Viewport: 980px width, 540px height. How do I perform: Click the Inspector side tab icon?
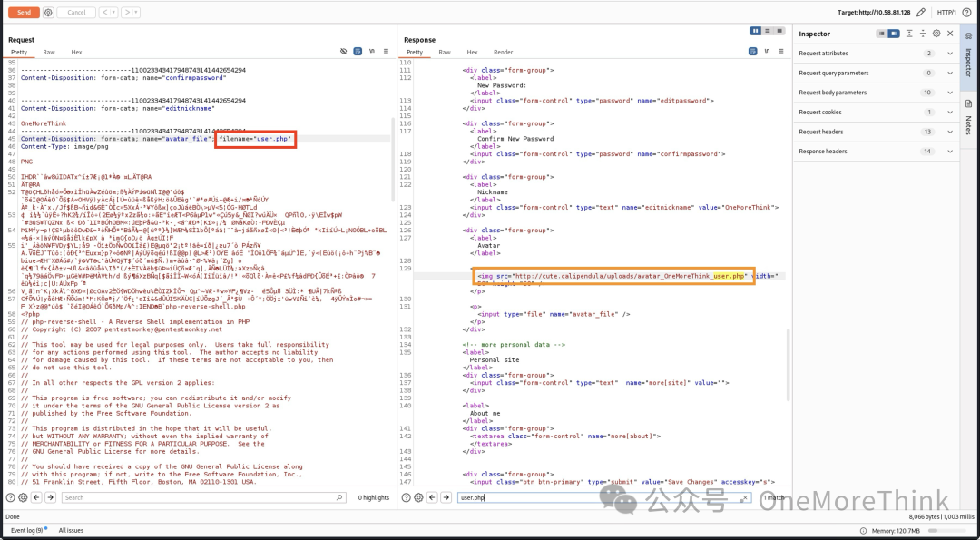pyautogui.click(x=969, y=36)
